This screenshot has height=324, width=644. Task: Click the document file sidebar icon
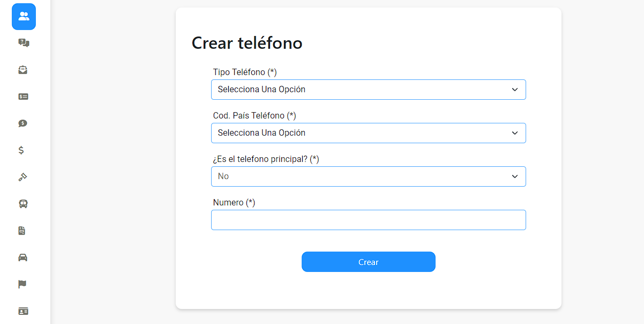(22, 231)
